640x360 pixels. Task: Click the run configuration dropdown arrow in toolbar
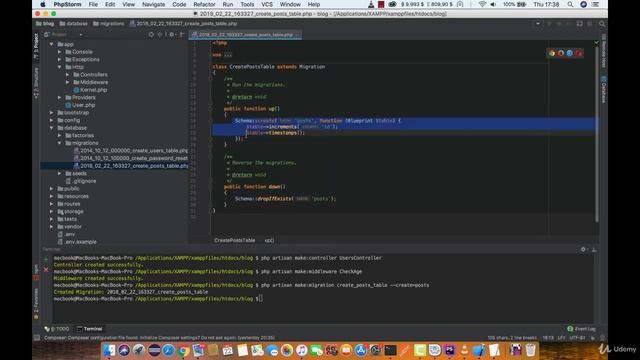pyautogui.click(x=538, y=24)
